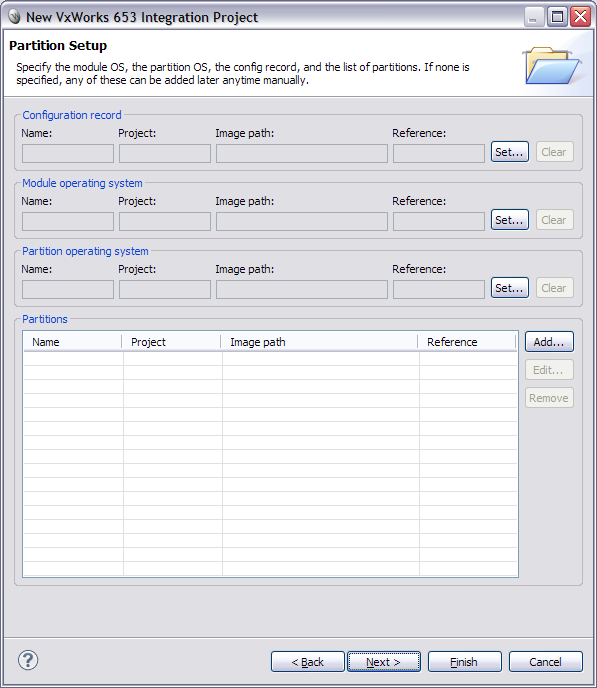The image size is (597, 688).
Task: Go to previous page with Back
Action: pos(307,662)
